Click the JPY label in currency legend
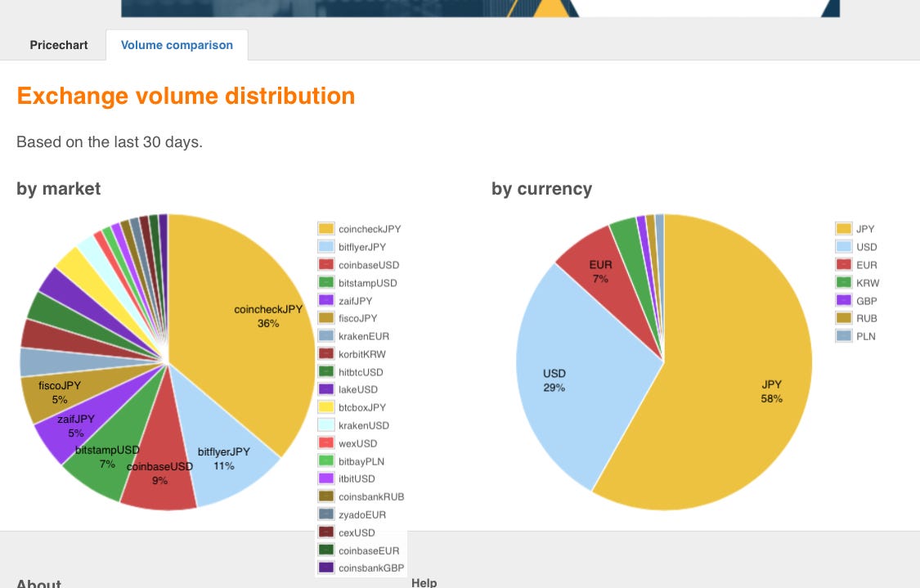The height and width of the screenshot is (588, 920). click(865, 229)
